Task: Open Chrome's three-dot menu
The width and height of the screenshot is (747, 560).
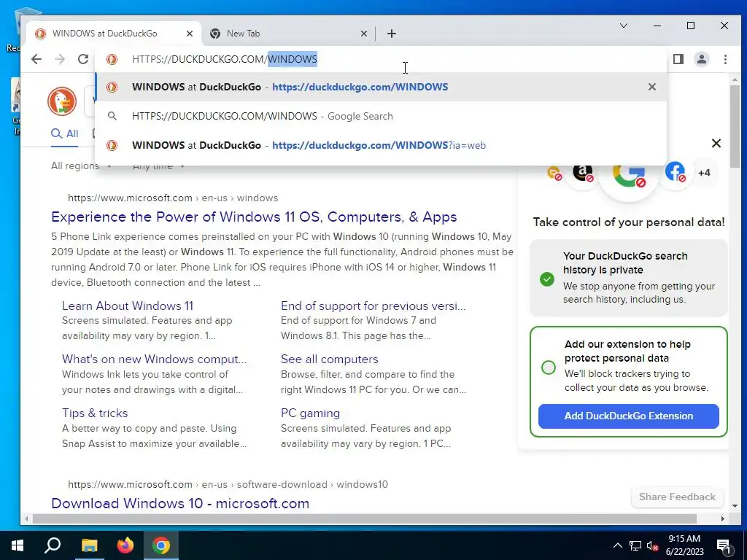Action: (x=725, y=59)
